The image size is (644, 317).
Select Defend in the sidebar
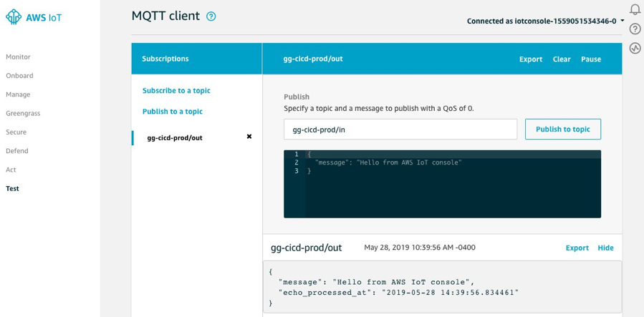point(17,151)
